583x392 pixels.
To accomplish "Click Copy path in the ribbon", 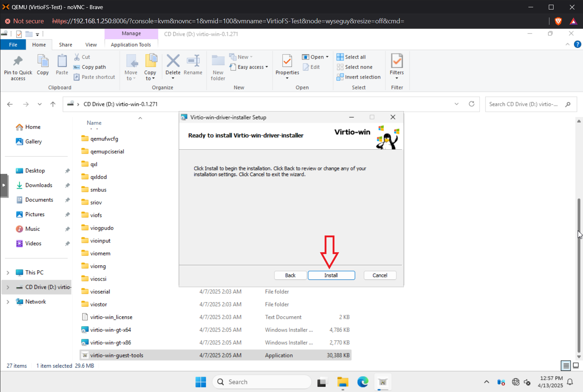I will click(x=90, y=67).
